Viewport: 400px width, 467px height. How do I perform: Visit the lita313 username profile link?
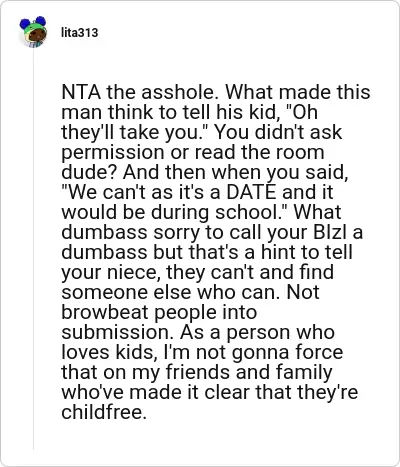click(79, 33)
